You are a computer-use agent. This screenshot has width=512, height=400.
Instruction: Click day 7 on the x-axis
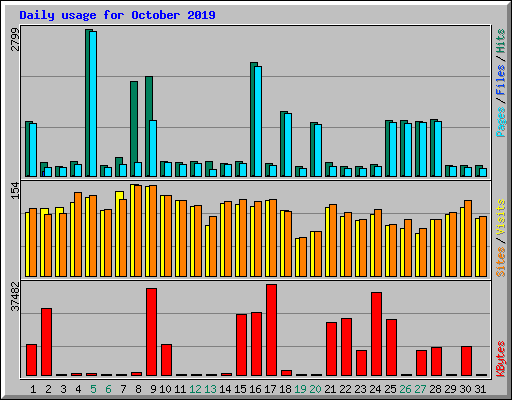[x=123, y=389]
